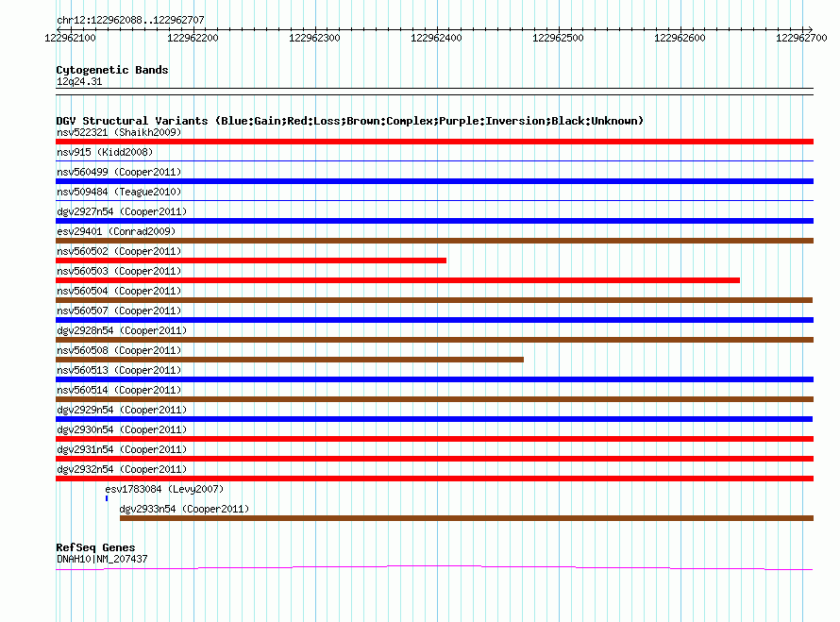
Task: Click the DGV Structural Variants track title
Action: coord(349,121)
